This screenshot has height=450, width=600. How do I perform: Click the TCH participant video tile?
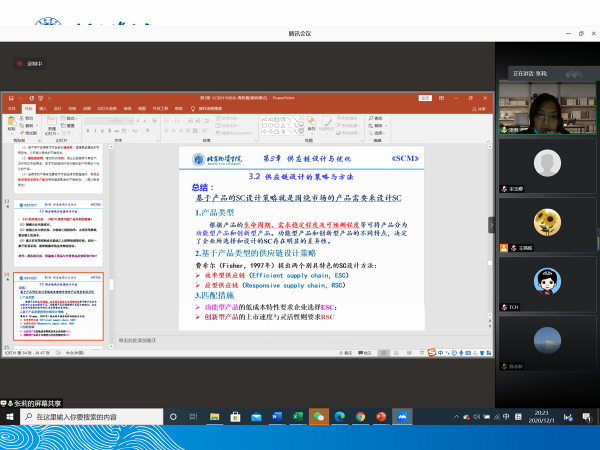(546, 281)
